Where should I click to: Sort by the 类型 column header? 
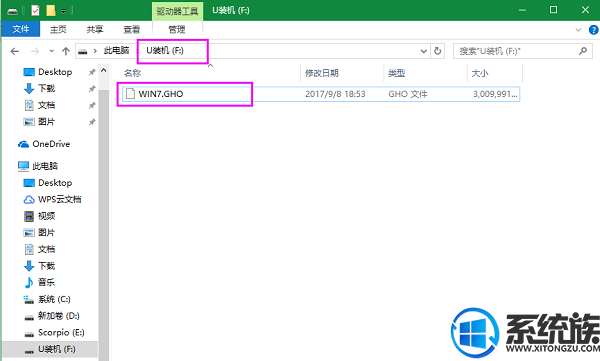click(396, 73)
